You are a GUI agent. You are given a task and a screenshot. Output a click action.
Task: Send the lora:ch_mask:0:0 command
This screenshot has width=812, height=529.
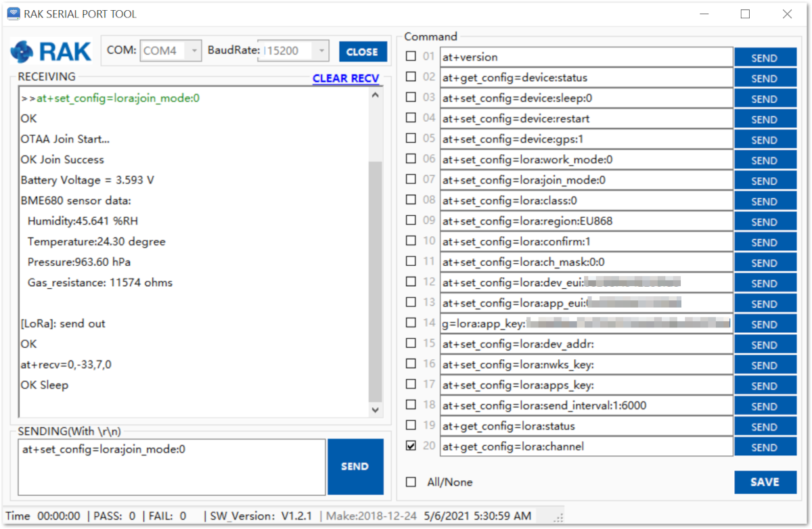coord(765,262)
